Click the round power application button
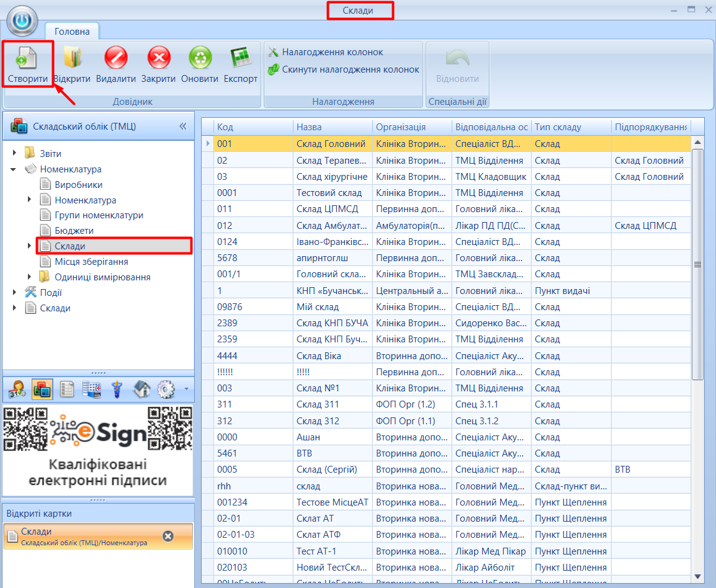The width and height of the screenshot is (716, 588). (22, 20)
